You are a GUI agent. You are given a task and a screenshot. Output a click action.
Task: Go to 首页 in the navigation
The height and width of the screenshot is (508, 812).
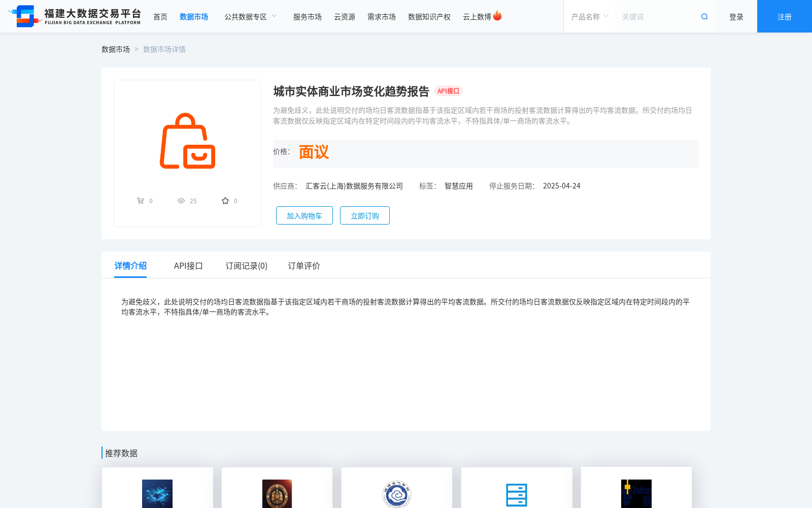[x=160, y=17]
